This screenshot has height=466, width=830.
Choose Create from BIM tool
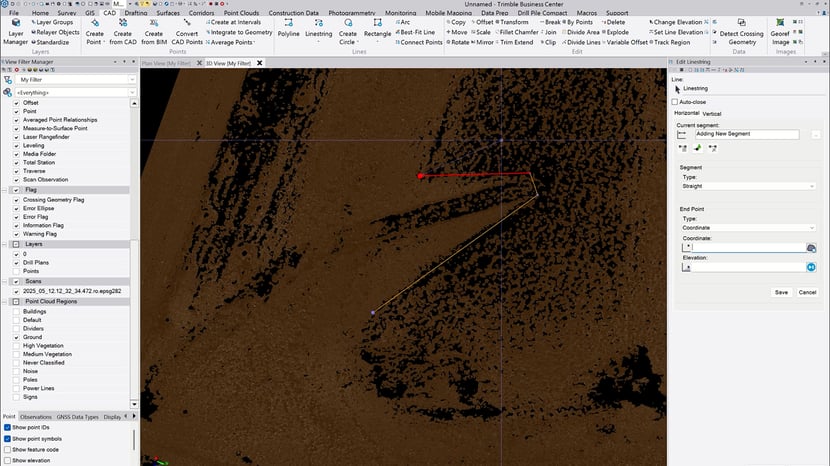[154, 32]
